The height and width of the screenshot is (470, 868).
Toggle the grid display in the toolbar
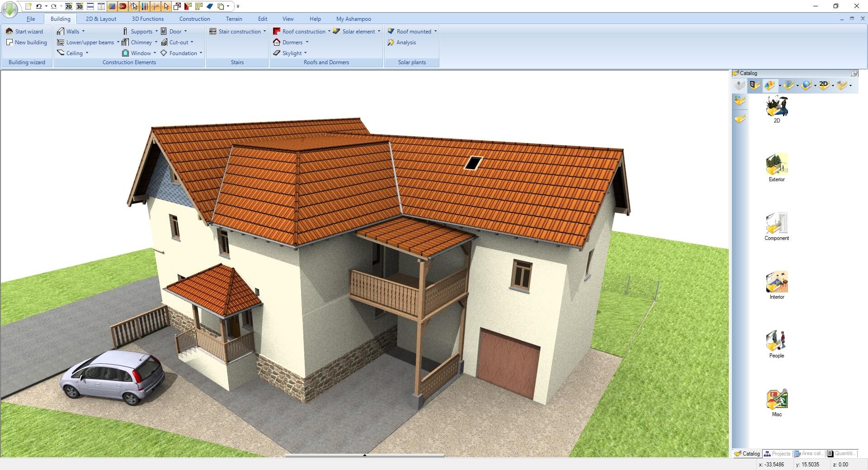(x=112, y=6)
